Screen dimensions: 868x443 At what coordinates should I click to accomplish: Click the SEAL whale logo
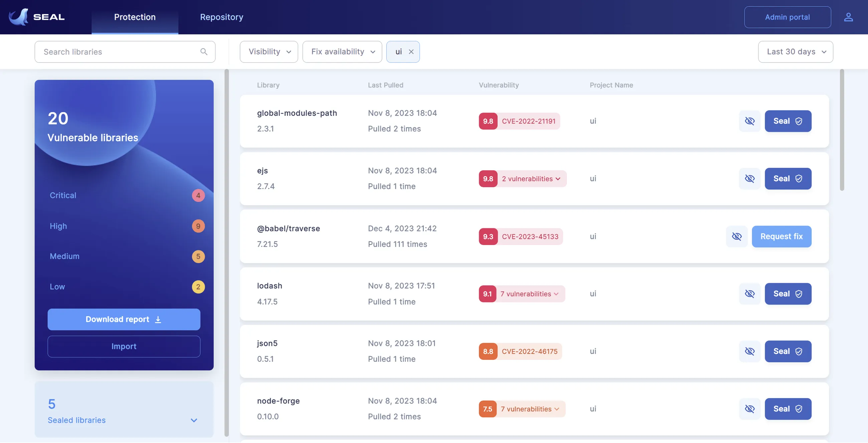[x=19, y=16]
